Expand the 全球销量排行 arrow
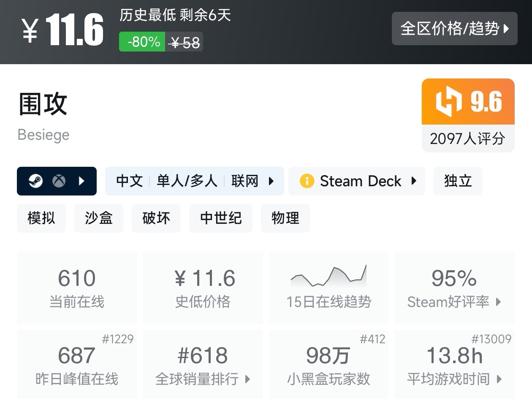Screen dimensions: 532x399 coord(247,379)
